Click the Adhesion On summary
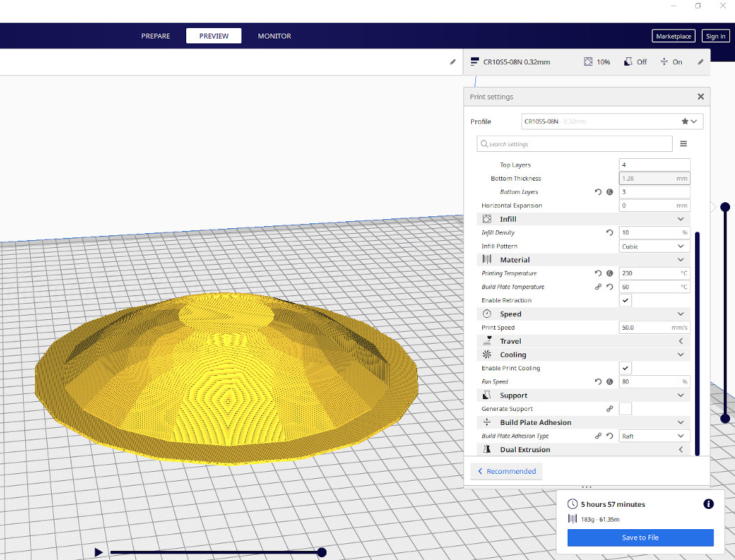Image resolution: width=735 pixels, height=560 pixels. [671, 62]
